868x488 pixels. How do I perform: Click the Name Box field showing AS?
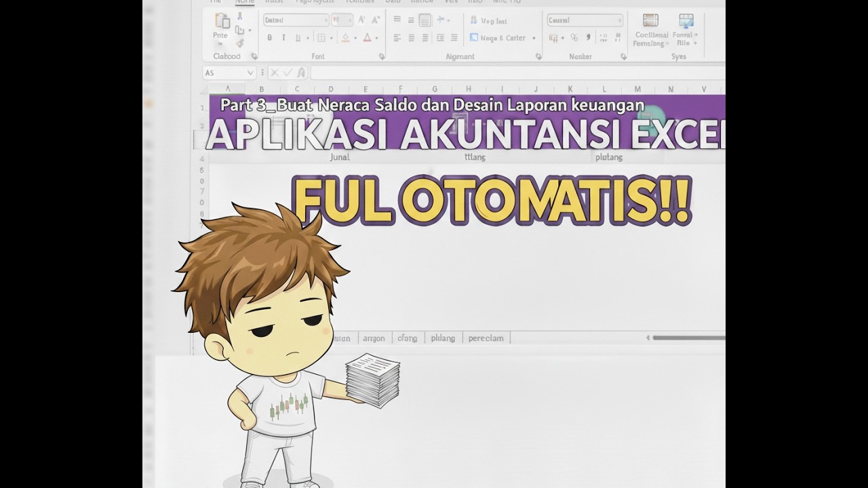229,73
